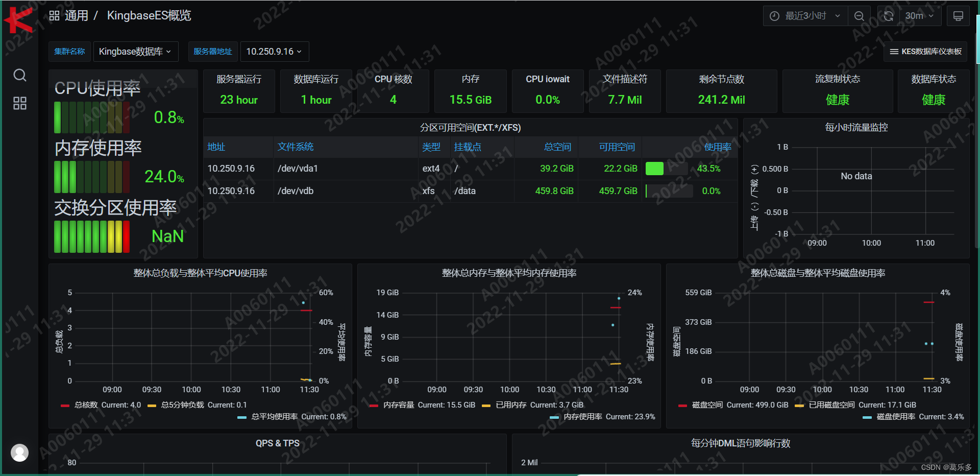
Task: Click the 集群名称 variable label
Action: coord(69,52)
